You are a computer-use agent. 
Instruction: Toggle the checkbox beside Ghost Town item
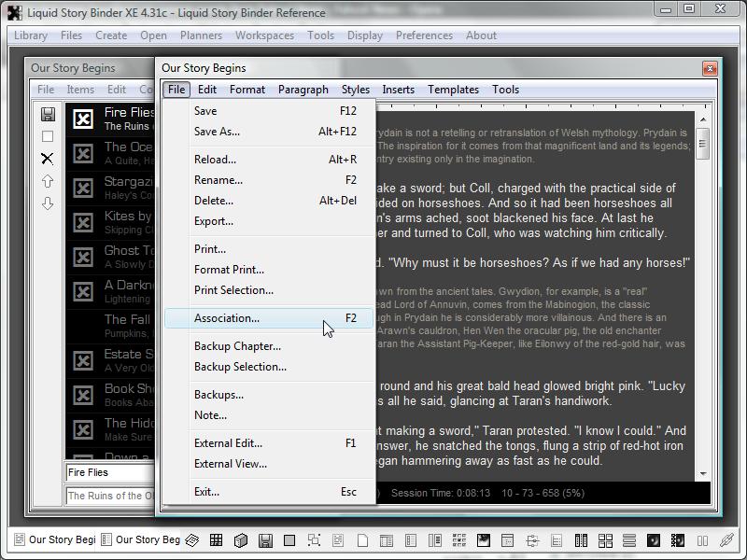tap(83, 256)
